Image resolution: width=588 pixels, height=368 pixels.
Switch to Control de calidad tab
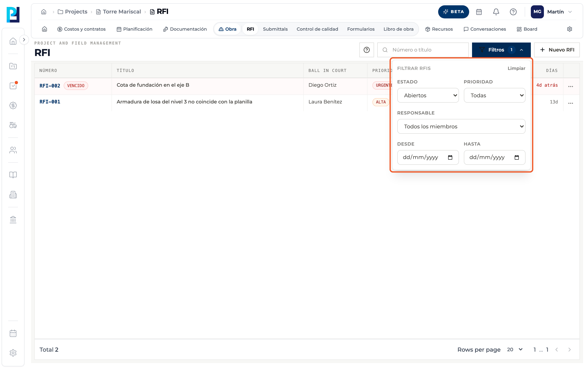click(x=317, y=29)
